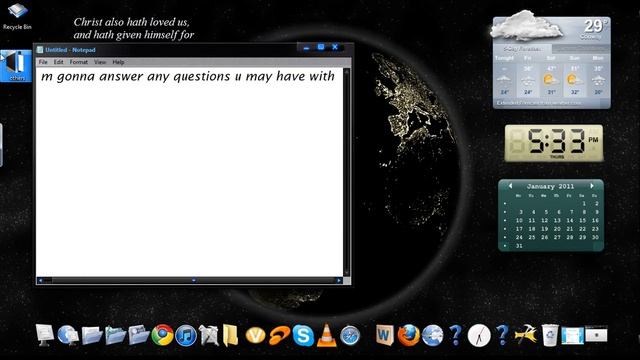The image size is (640, 360).
Task: Click the 'Untitled - Notepad' title text
Action: (70, 50)
